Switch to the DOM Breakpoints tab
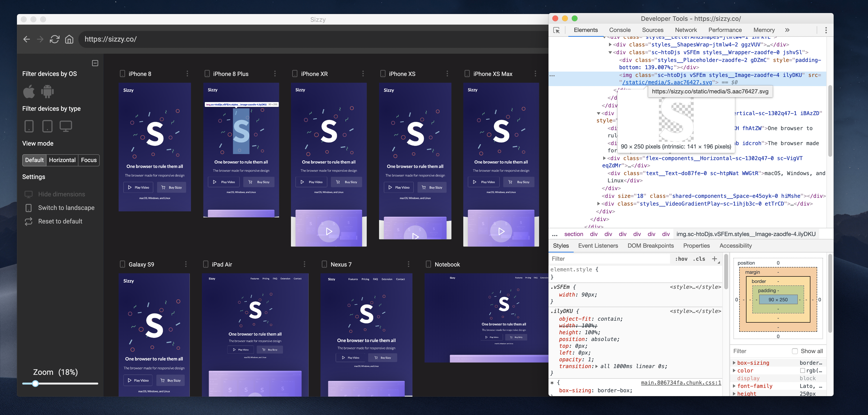Viewport: 868px width, 415px height. tap(651, 246)
